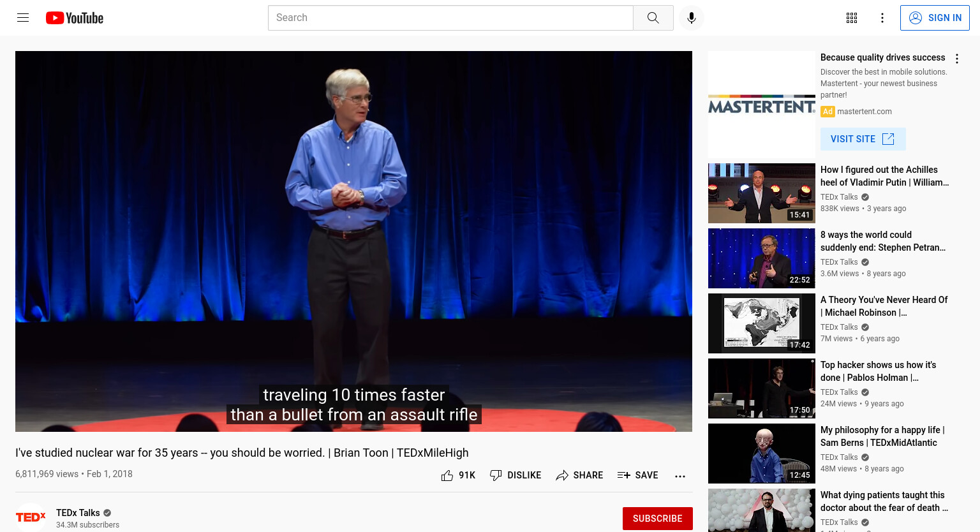The width and height of the screenshot is (980, 532).
Task: Open more actions ellipsis under video
Action: (x=680, y=476)
